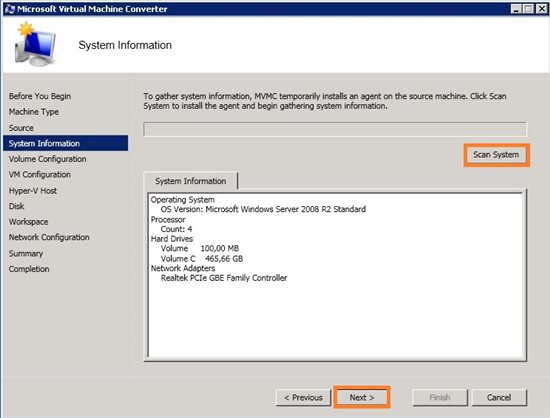Click the MVMC wizard computer icon

coord(35,44)
